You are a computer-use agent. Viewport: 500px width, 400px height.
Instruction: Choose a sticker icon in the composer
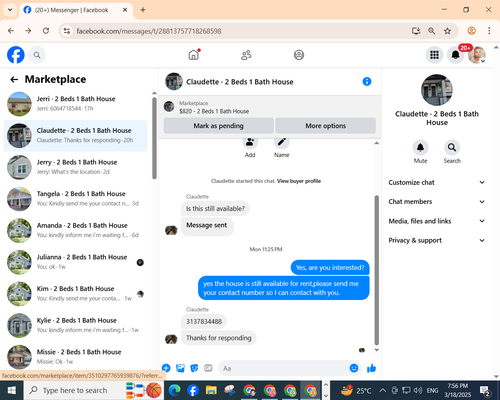tap(194, 368)
